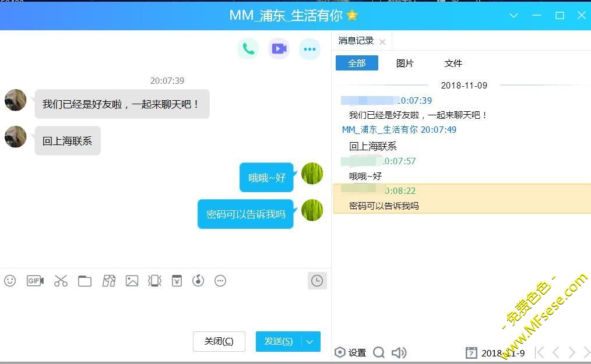
Task: Click the 2018-11-09 date separator in records
Action: [x=464, y=86]
